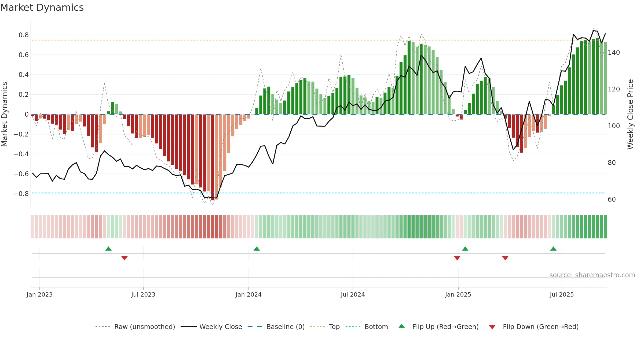Click the green flip-up marker before Jul 2025

pos(553,249)
